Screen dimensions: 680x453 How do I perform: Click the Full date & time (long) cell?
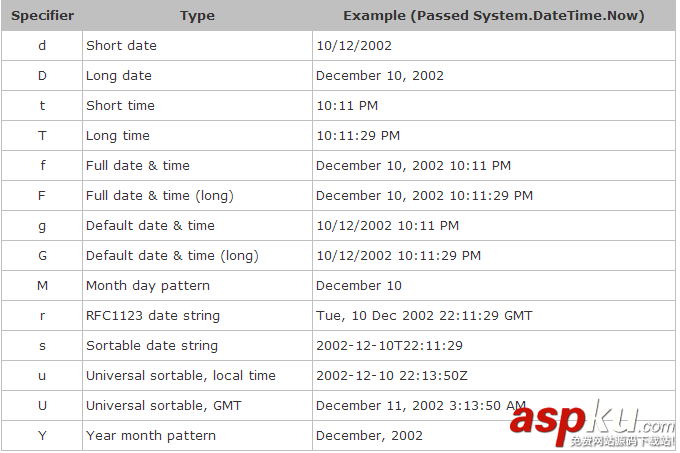(159, 196)
